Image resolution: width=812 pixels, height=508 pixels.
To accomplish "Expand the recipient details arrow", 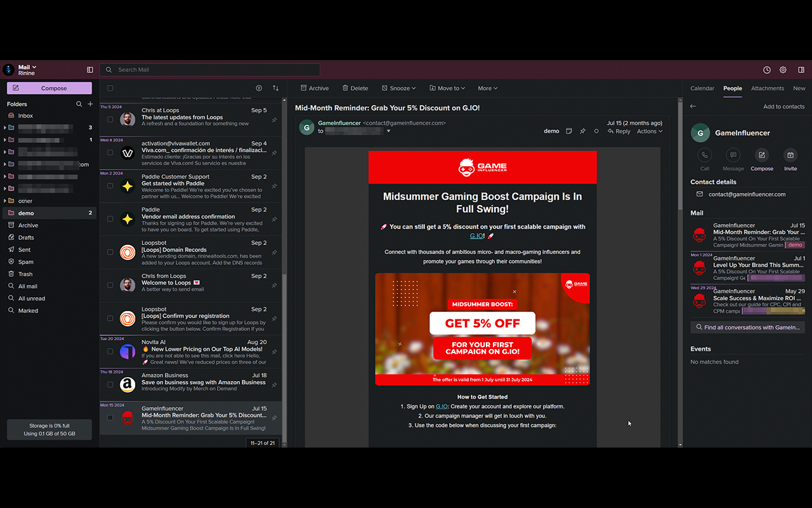I will [389, 131].
